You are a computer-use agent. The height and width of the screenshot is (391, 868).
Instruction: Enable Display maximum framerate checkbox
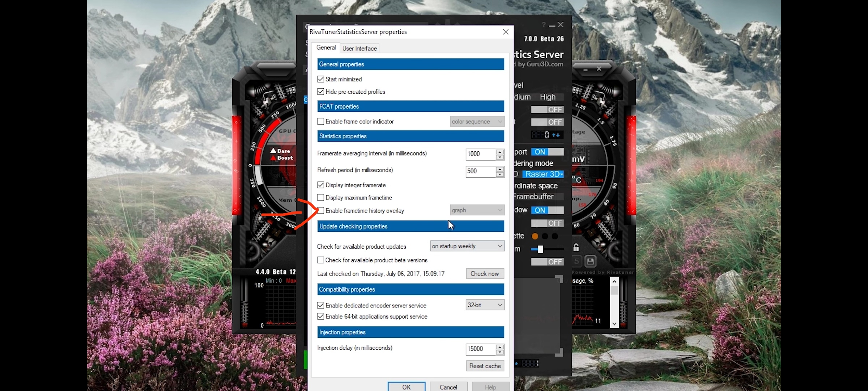click(x=320, y=197)
